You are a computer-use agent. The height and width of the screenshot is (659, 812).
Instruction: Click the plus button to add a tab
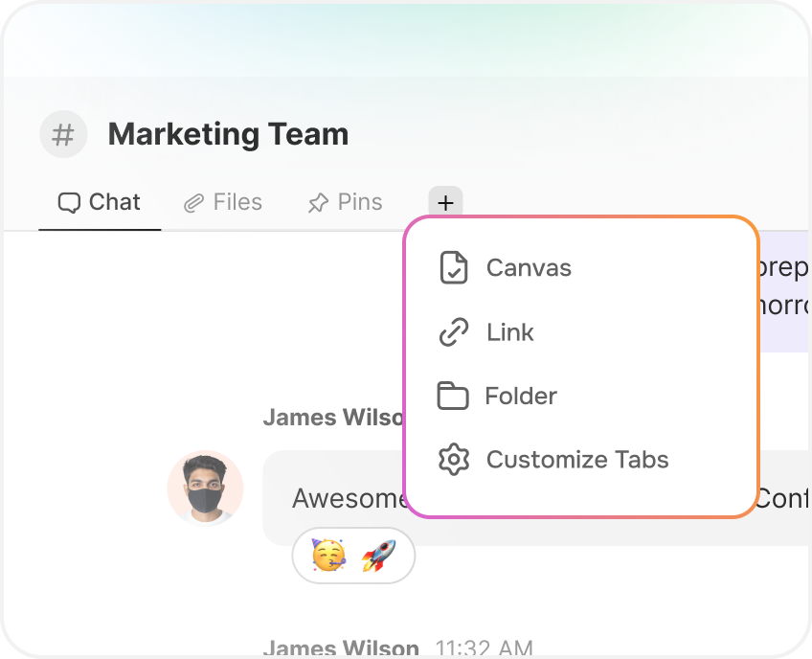pyautogui.click(x=445, y=202)
